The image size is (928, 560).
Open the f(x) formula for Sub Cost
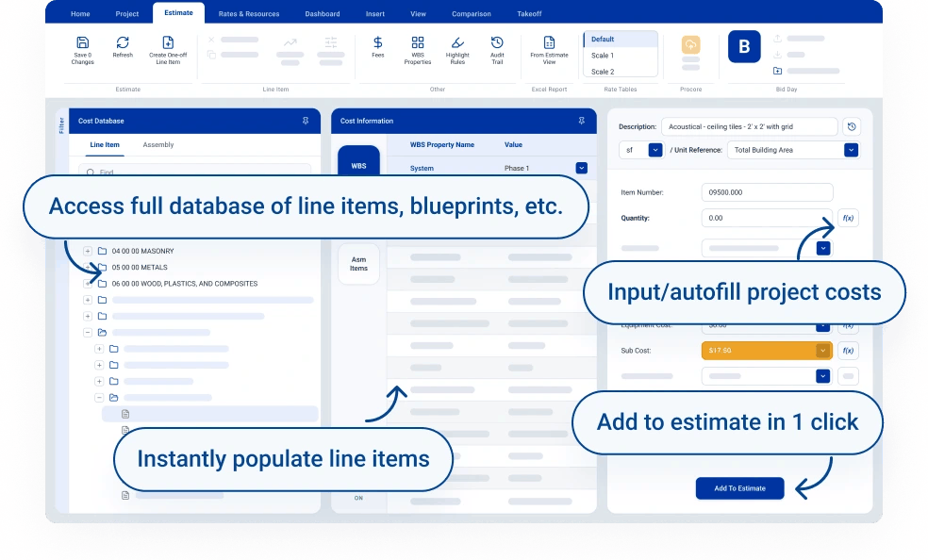[x=848, y=351]
